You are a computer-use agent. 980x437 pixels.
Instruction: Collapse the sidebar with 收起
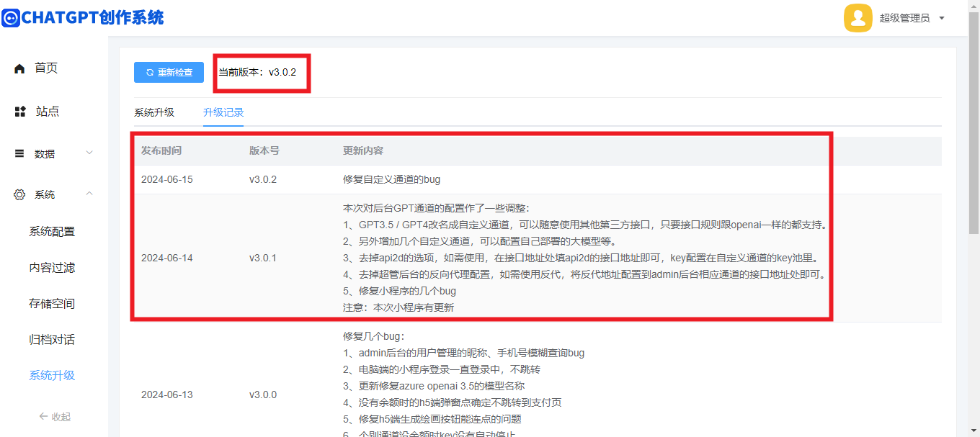(x=54, y=416)
